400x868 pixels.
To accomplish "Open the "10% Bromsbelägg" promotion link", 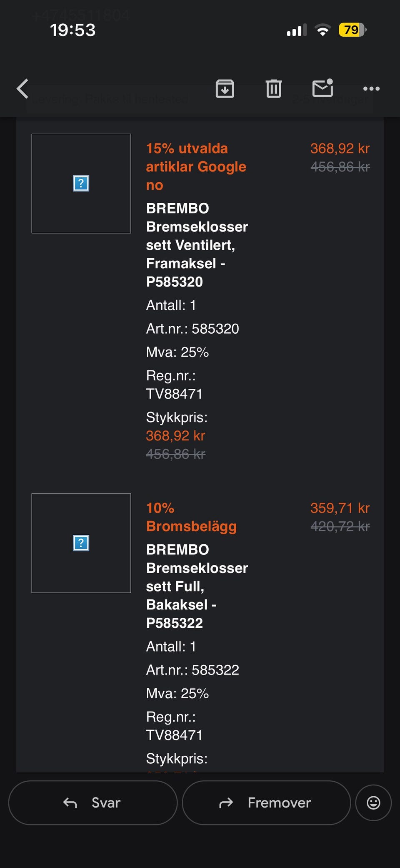I will 191,517.
